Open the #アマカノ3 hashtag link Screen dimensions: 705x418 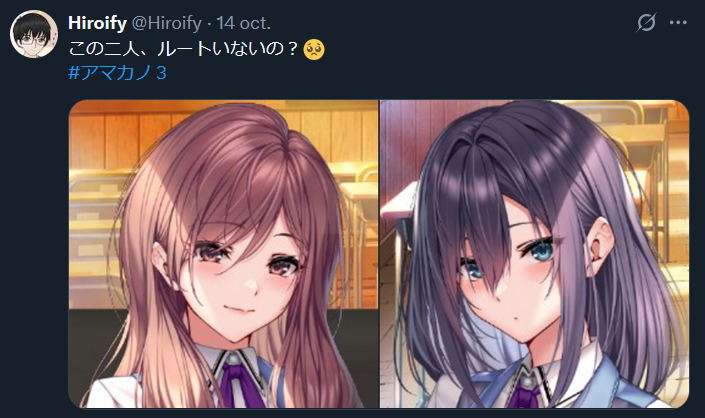(x=117, y=73)
